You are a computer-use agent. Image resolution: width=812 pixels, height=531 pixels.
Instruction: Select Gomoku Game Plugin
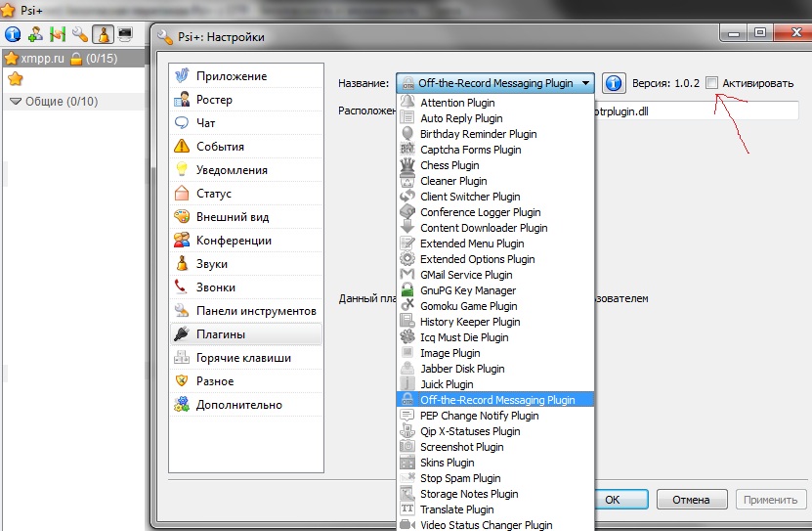tap(495, 306)
